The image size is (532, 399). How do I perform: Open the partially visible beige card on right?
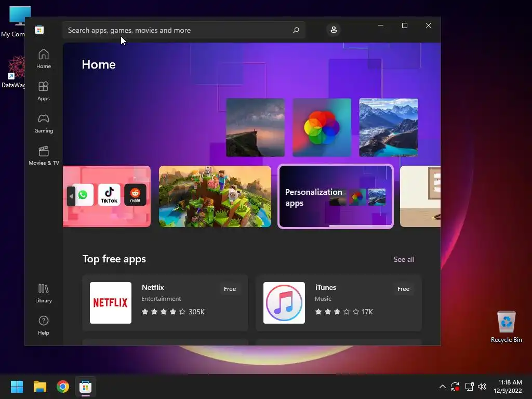tap(420, 196)
